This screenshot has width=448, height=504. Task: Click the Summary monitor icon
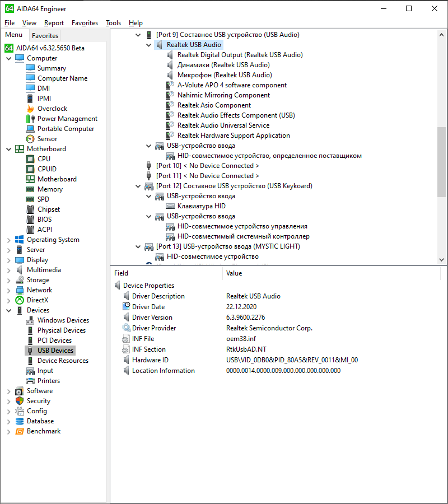[30, 68]
